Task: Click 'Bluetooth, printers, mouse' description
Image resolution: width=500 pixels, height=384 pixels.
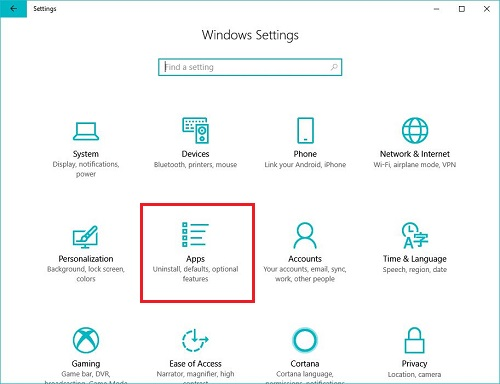Action: point(195,165)
